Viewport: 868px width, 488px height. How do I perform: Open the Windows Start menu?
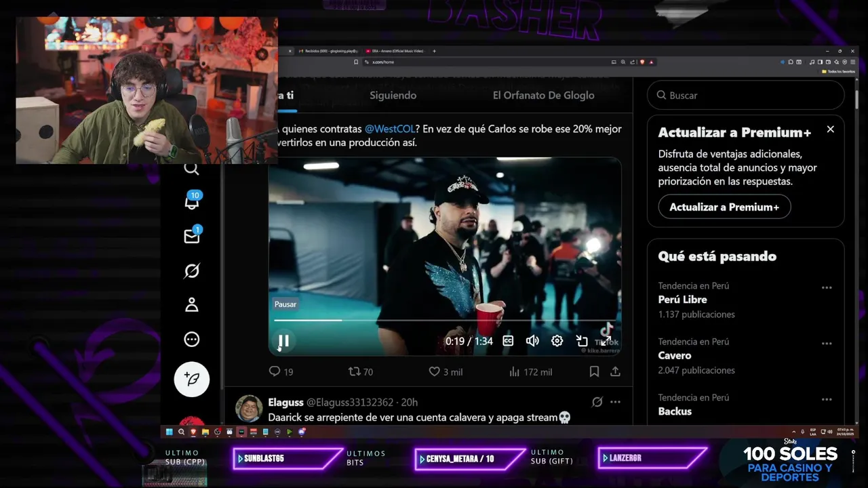click(169, 432)
